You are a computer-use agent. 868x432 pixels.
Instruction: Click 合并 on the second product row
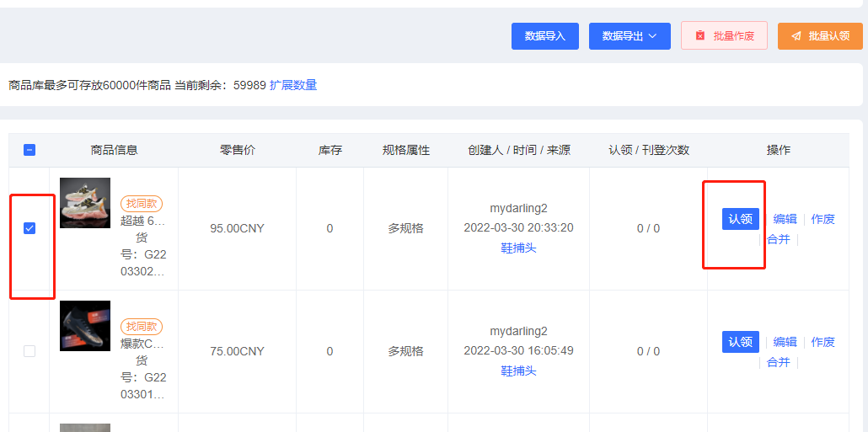779,362
